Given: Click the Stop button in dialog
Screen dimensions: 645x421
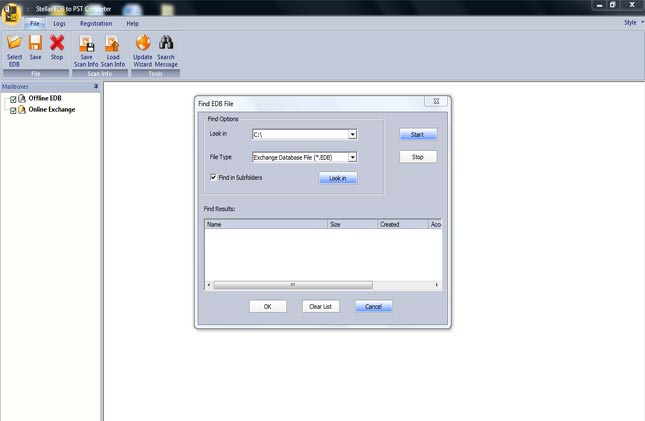Looking at the screenshot, I should click(418, 157).
